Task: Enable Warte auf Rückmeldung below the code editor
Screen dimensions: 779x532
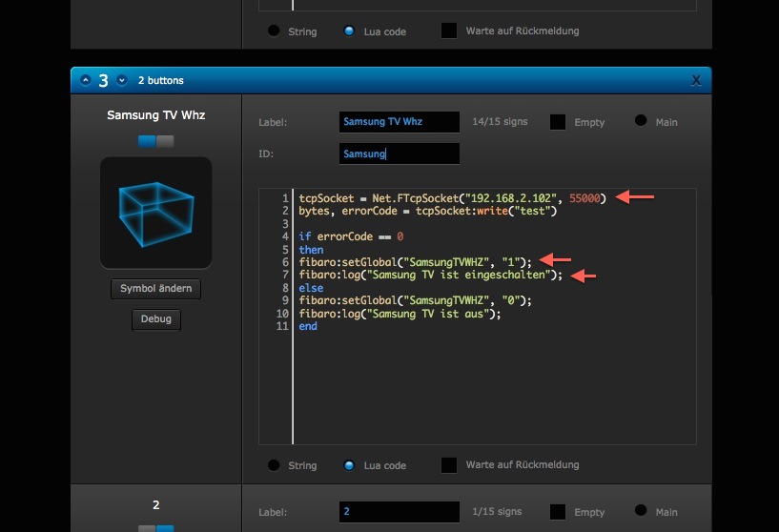Action: pos(449,465)
